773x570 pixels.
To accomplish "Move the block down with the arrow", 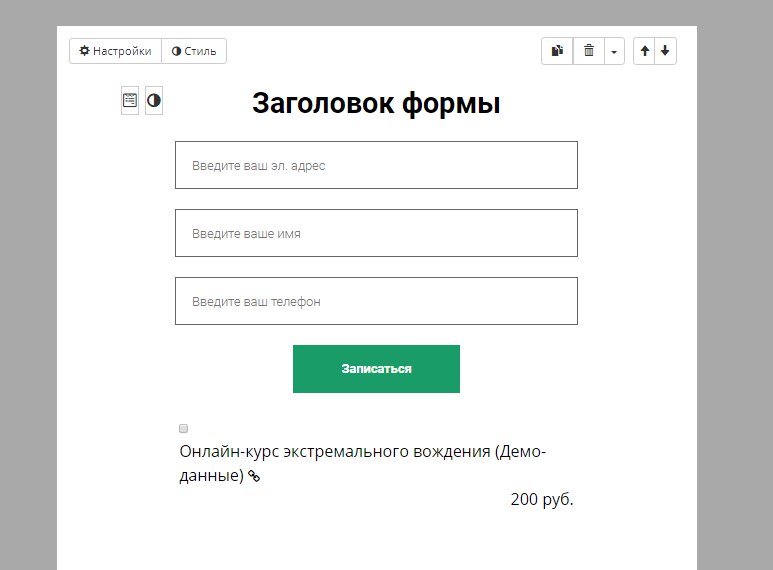I will 666,51.
